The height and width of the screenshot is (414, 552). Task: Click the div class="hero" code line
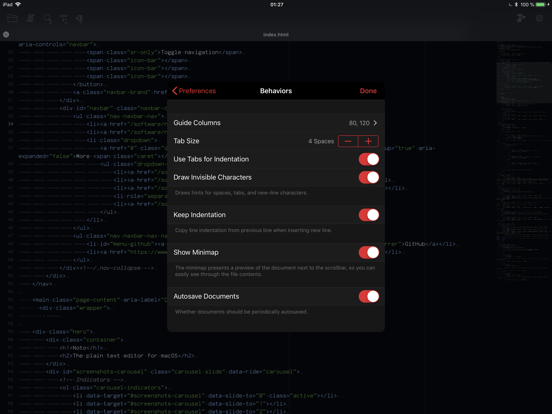pos(63,332)
